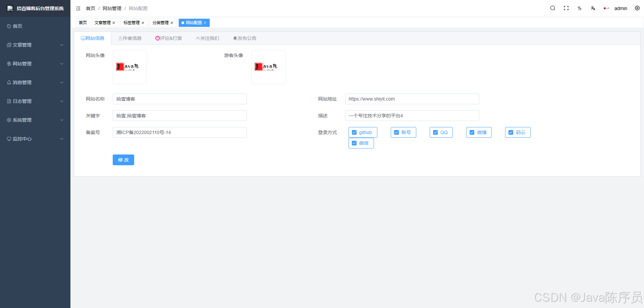
Task: Focus the 备案号 input field
Action: tap(180, 132)
